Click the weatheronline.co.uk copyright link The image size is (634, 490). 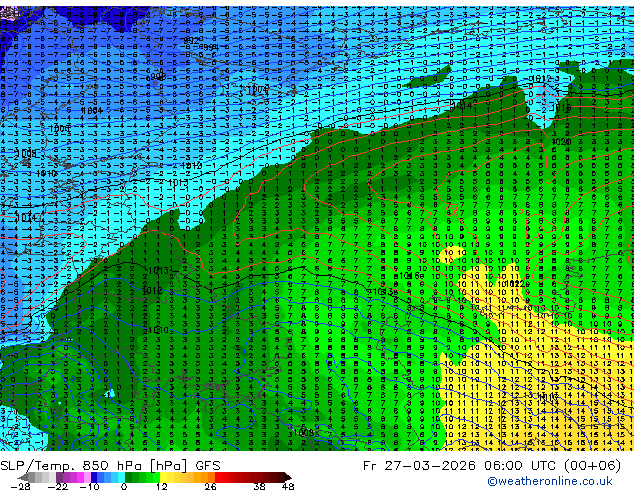pyautogui.click(x=550, y=481)
